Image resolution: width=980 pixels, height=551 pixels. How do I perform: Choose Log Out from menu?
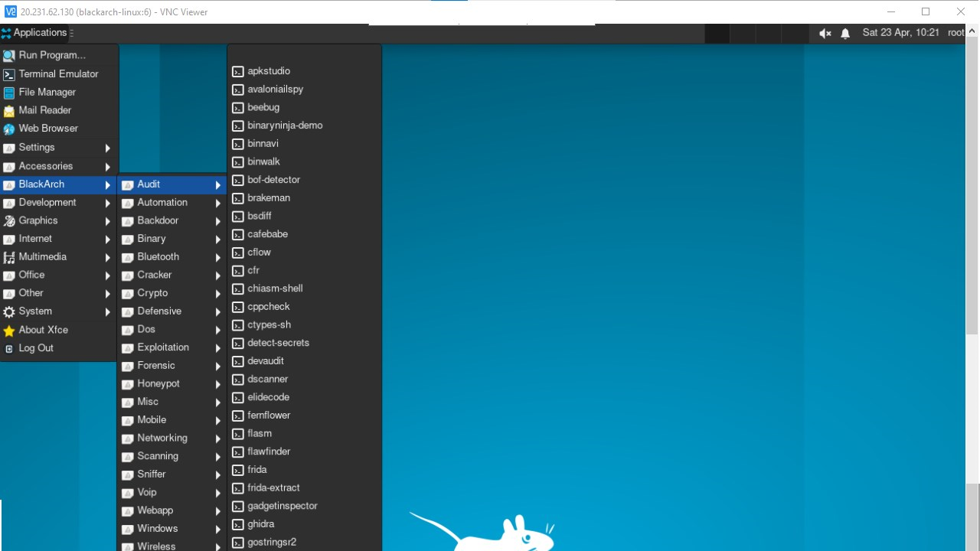click(36, 348)
